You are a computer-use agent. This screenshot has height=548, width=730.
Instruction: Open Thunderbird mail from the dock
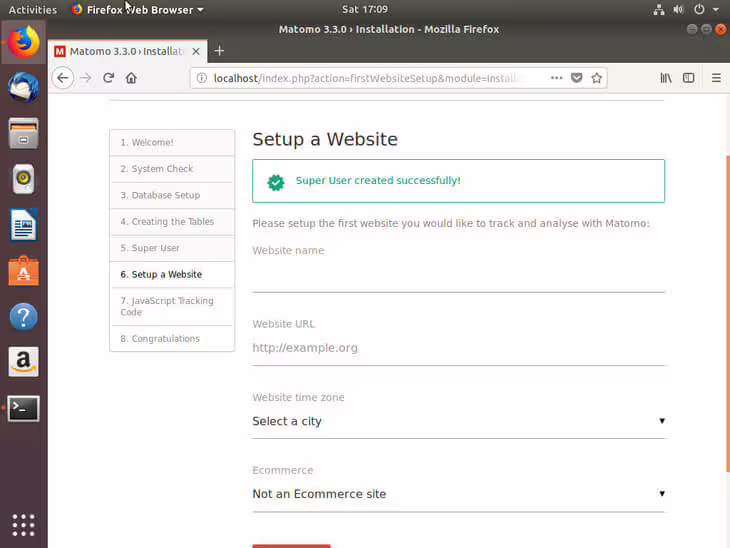click(x=23, y=88)
